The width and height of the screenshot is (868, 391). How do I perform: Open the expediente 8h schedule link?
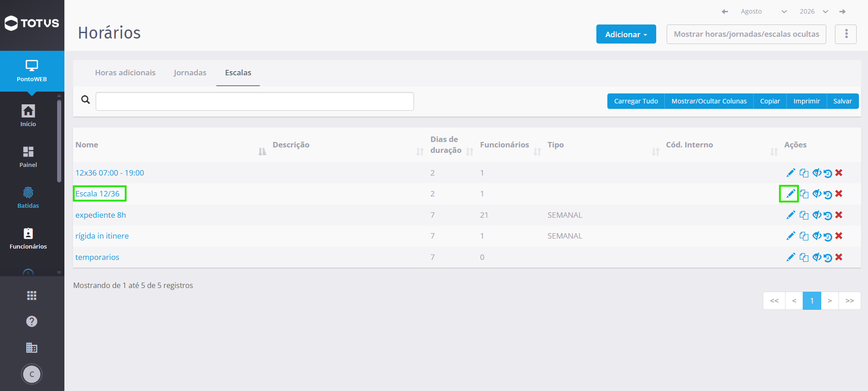click(101, 215)
